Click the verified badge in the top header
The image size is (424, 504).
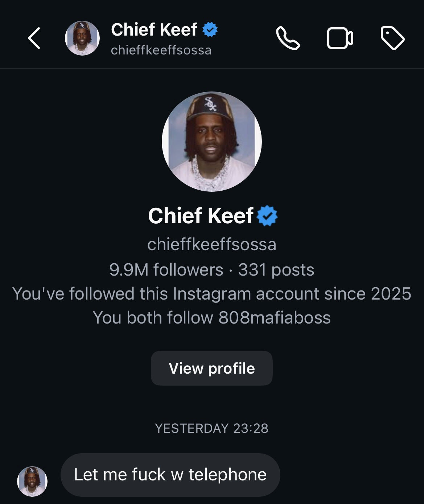(210, 29)
